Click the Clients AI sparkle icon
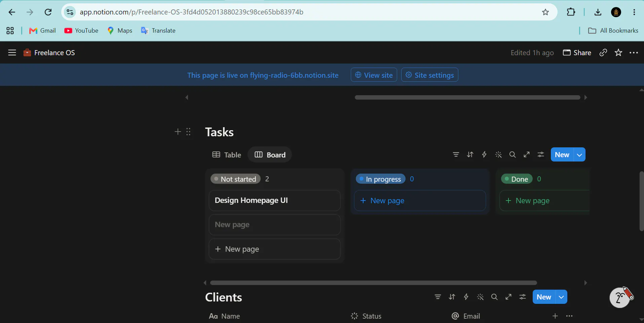The height and width of the screenshot is (323, 644). (x=480, y=297)
